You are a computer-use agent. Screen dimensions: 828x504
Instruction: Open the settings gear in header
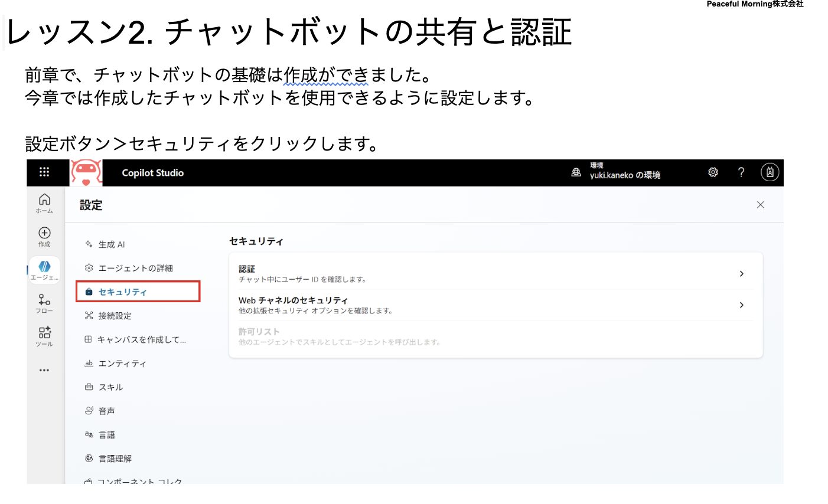pos(713,172)
